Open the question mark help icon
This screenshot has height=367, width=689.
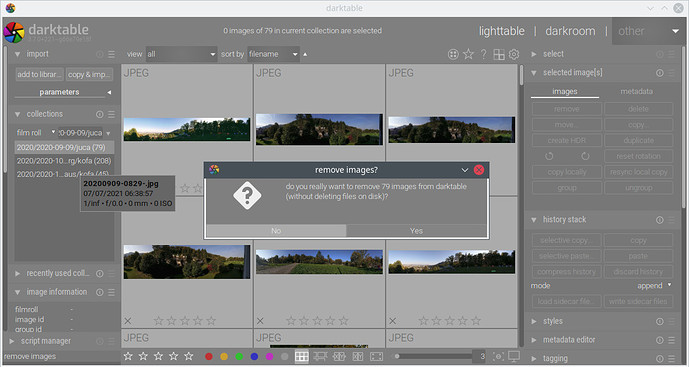tap(483, 54)
